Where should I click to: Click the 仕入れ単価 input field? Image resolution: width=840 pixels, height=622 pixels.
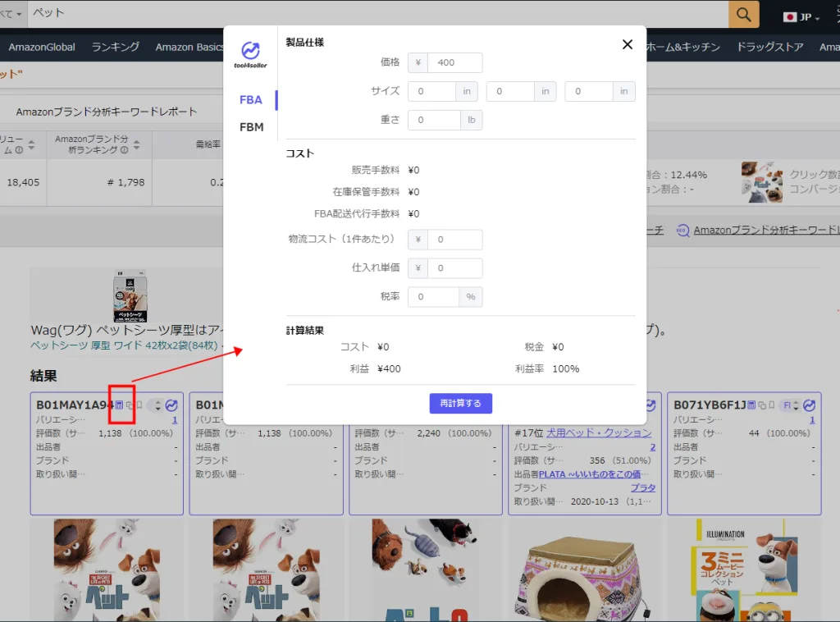[454, 268]
